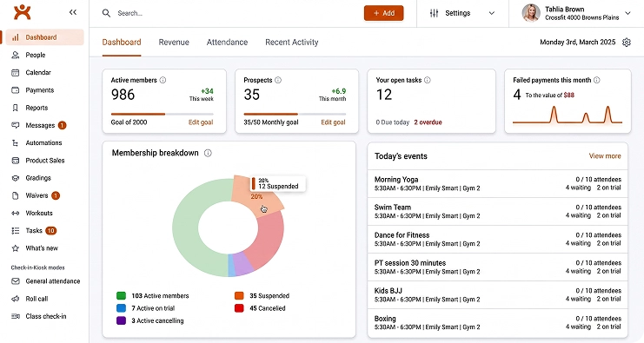
Task: Click info icon by Failed payments
Action: coord(597,80)
